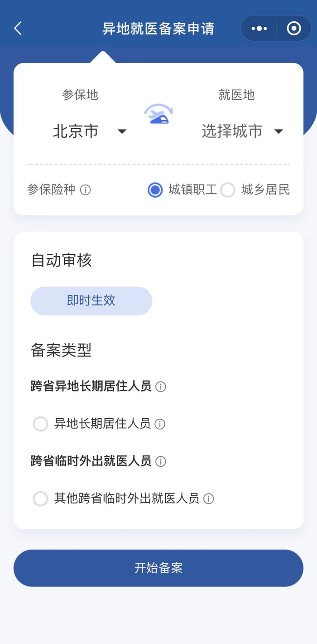The width and height of the screenshot is (317, 644).
Task: Tap the mini program close target icon
Action: click(x=294, y=29)
